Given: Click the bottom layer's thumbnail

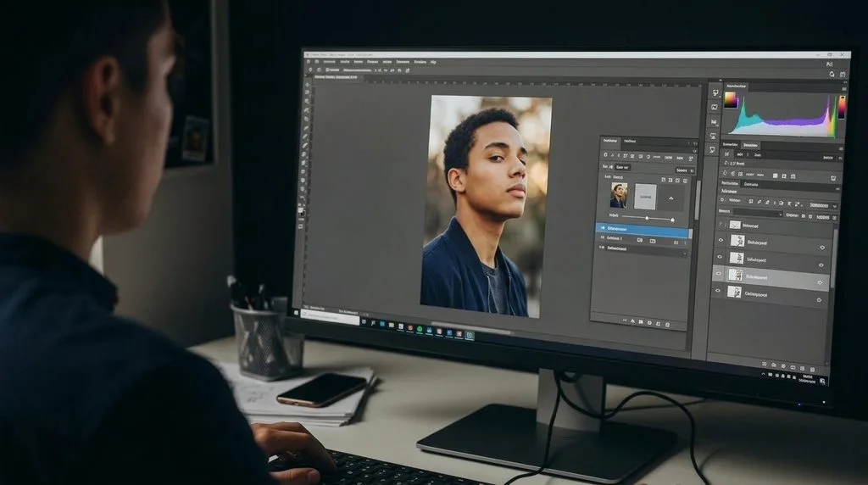Looking at the screenshot, I should pos(734,292).
